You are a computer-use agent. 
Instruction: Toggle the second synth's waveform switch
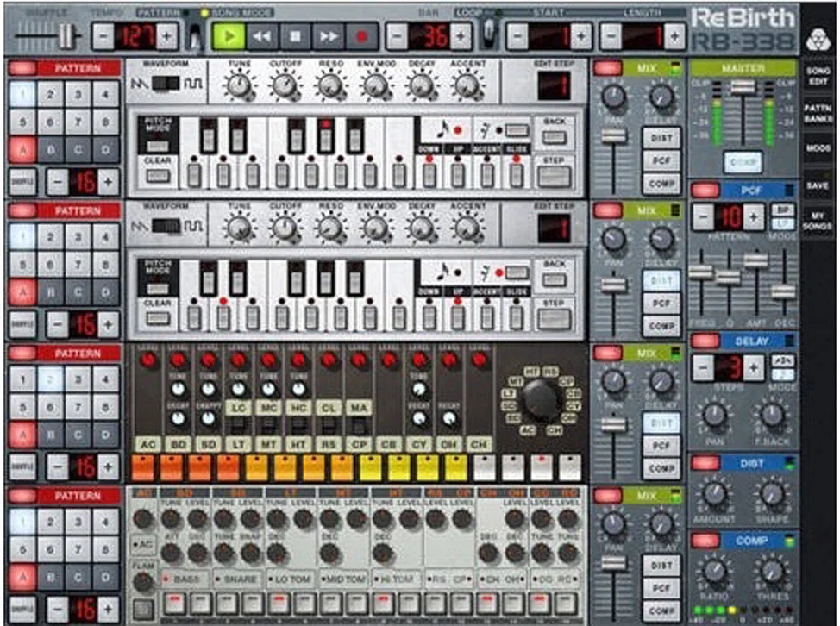pyautogui.click(x=166, y=227)
